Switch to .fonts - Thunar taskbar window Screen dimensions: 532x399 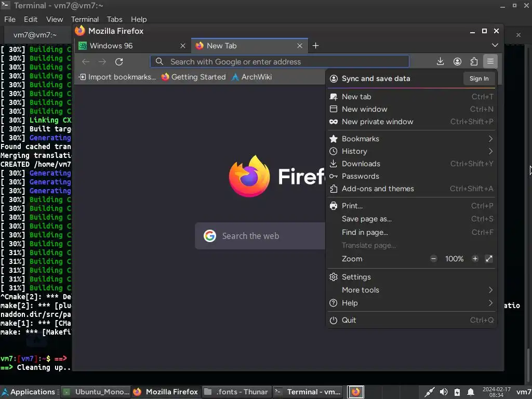click(x=236, y=392)
